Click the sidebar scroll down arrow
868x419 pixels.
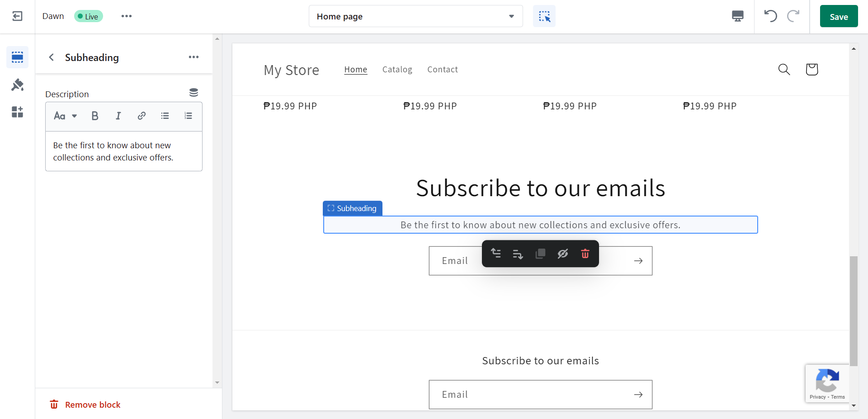[x=217, y=382]
